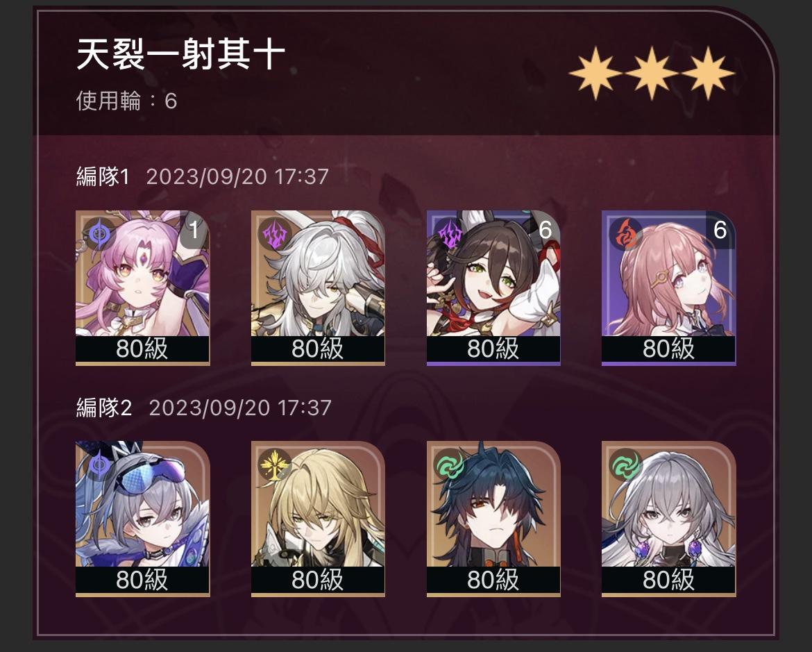Click the 編隊1 team label

(103, 176)
